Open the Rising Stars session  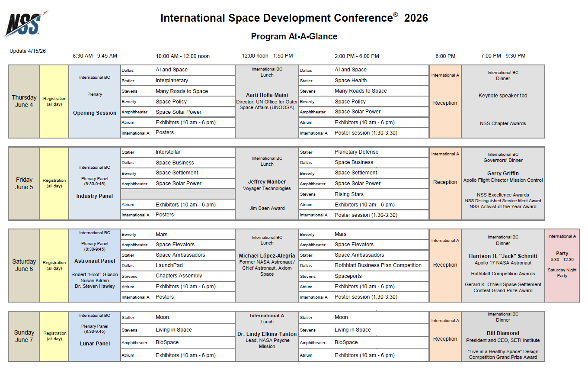tap(349, 194)
